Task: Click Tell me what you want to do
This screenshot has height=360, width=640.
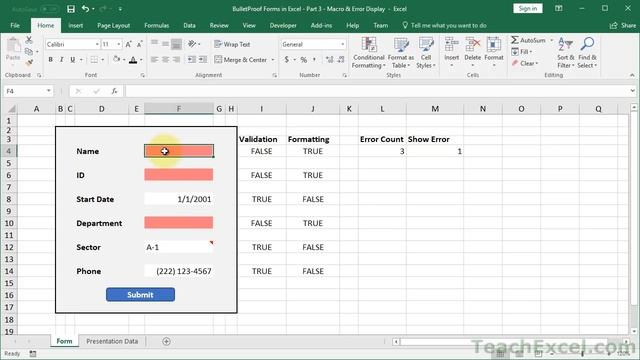Action: coord(444,25)
